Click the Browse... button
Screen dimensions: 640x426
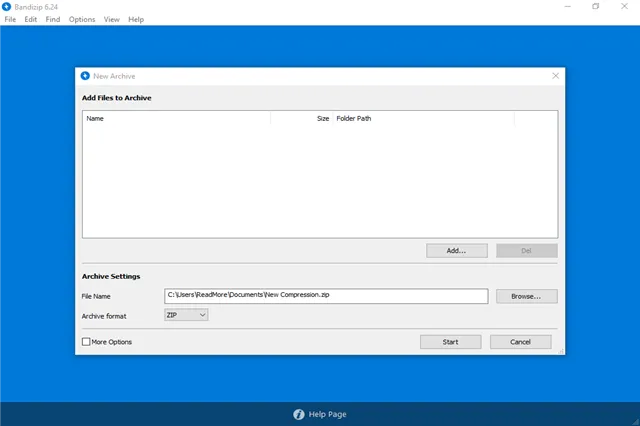pos(527,296)
